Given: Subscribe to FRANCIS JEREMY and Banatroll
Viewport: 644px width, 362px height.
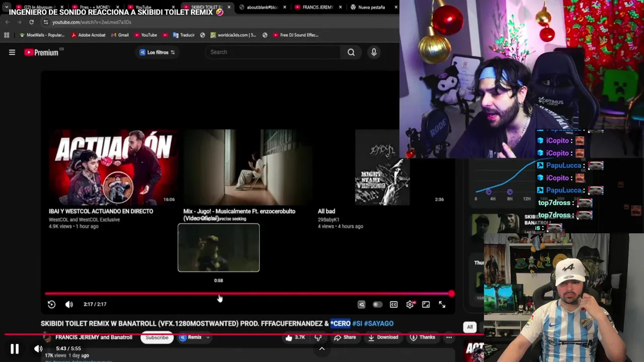Looking at the screenshot, I should [x=157, y=337].
